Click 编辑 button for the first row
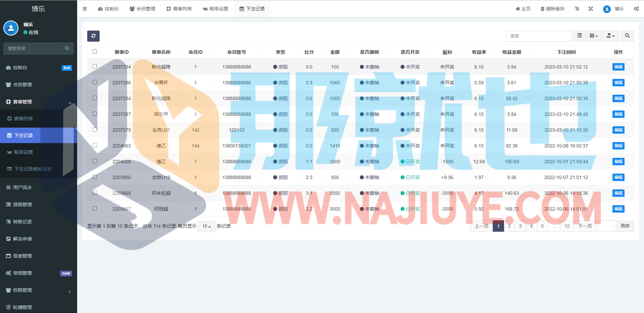Viewport: 644px width, 313px height. (x=618, y=67)
